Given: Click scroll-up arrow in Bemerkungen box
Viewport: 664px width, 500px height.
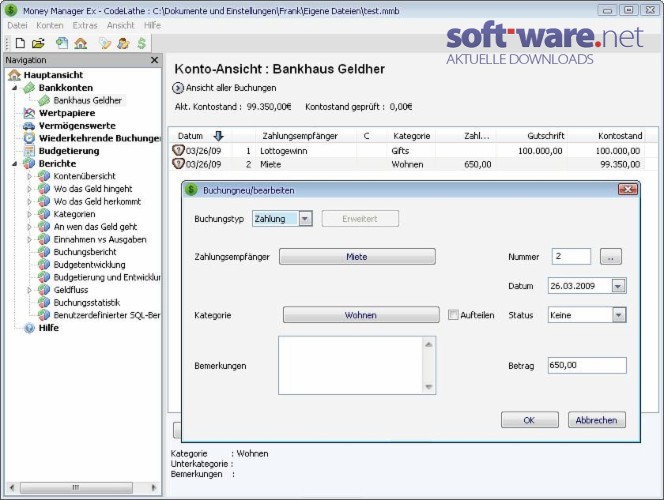Looking at the screenshot, I should click(x=429, y=344).
